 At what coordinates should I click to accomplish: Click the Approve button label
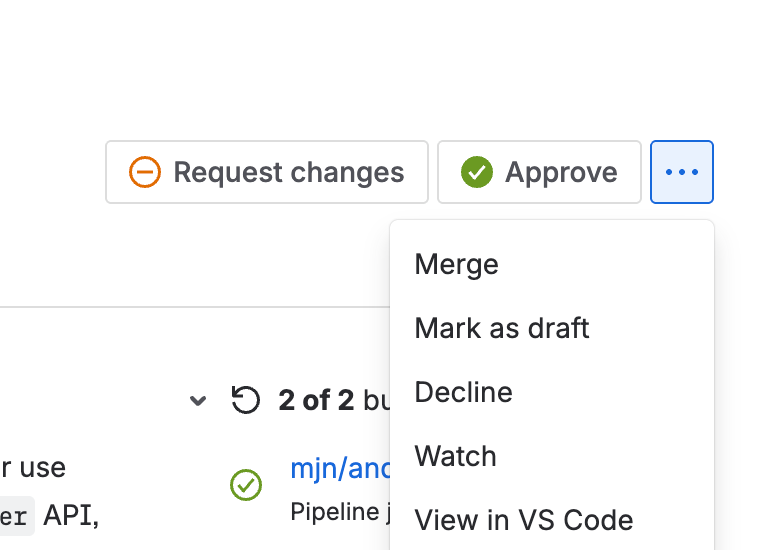pyautogui.click(x=561, y=172)
